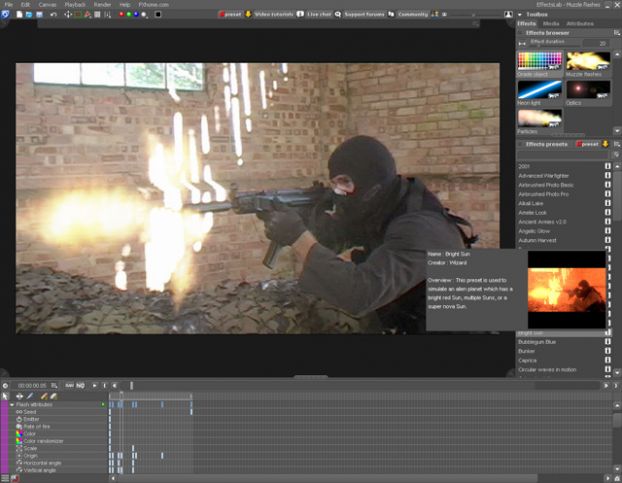This screenshot has height=483, width=622.
Task: Open the FXhome.com menu item
Action: [154, 5]
